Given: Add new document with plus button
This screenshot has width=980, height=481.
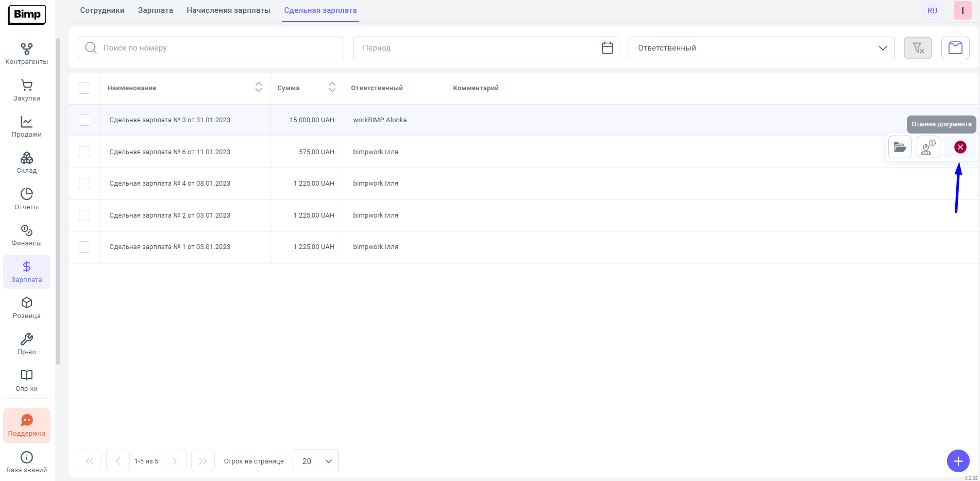Looking at the screenshot, I should (958, 460).
